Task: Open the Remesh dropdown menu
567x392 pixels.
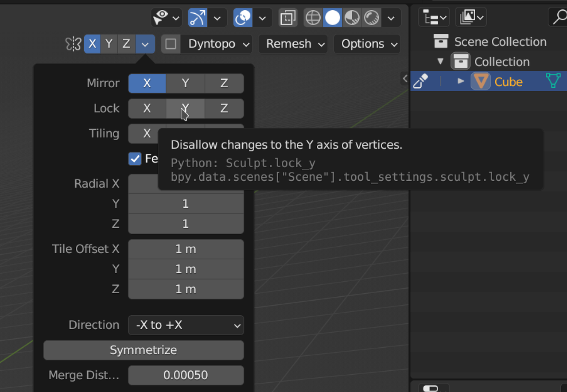Action: click(293, 44)
